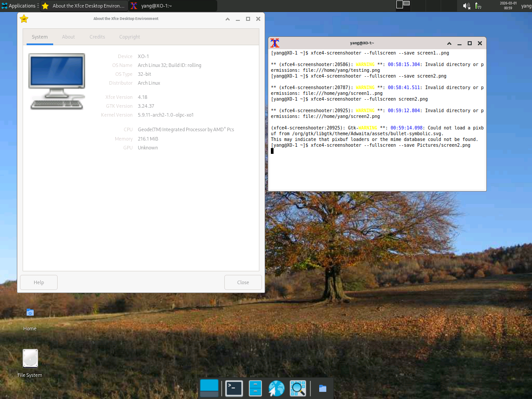Open Application Finder magnifier icon

click(298, 388)
